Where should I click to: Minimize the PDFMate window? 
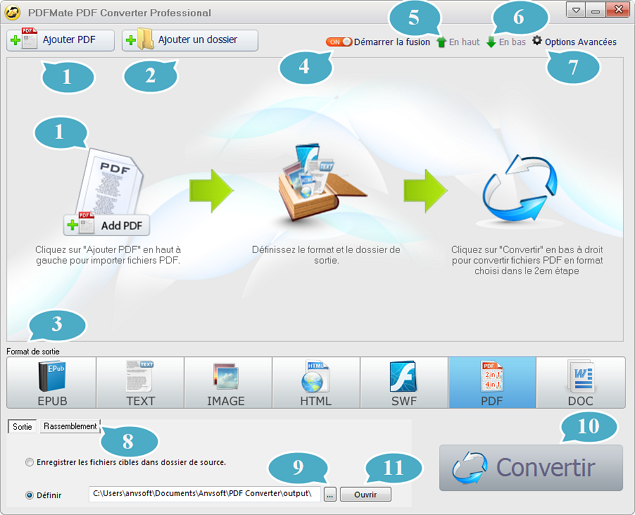click(595, 10)
